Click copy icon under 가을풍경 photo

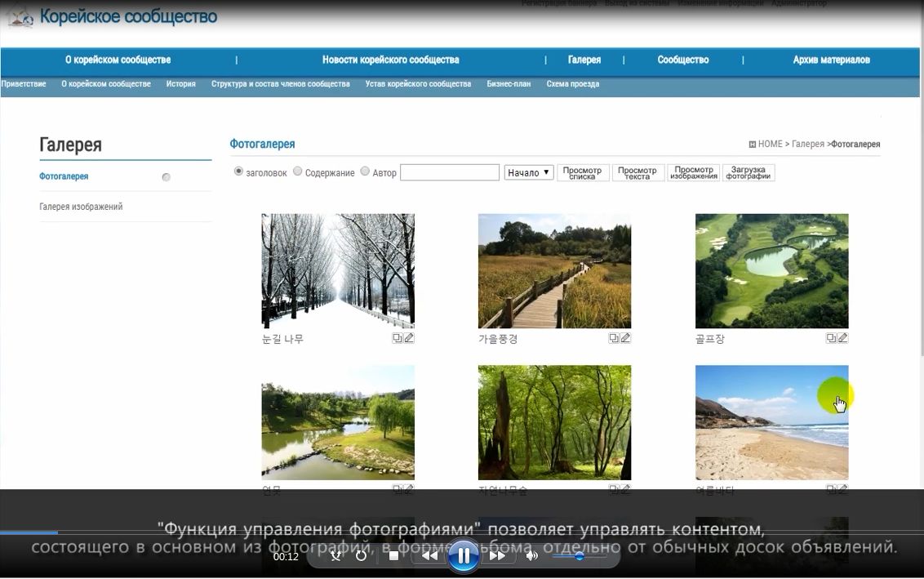tap(614, 338)
